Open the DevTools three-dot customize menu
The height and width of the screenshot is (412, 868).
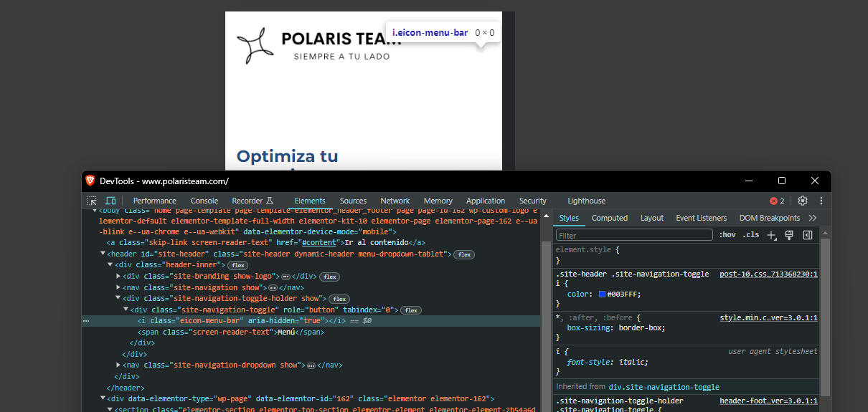coord(821,201)
